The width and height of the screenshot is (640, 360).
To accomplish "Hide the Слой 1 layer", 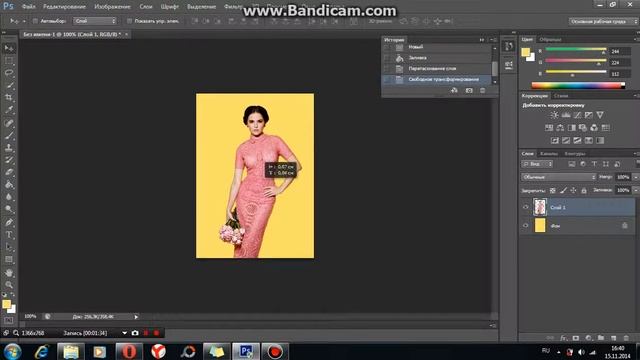I will [526, 207].
